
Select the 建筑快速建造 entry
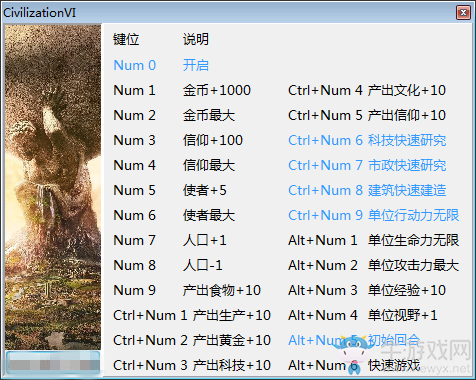(407, 190)
